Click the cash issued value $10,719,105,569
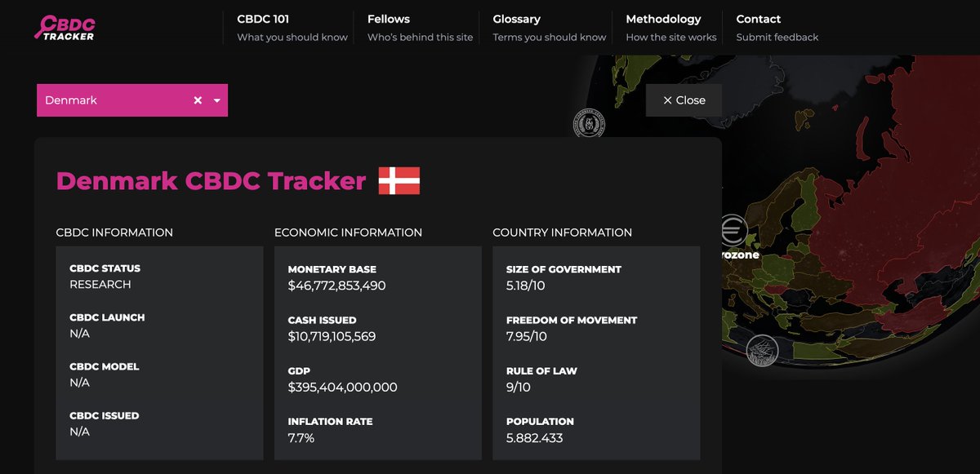Viewport: 980px width, 474px height. (332, 336)
